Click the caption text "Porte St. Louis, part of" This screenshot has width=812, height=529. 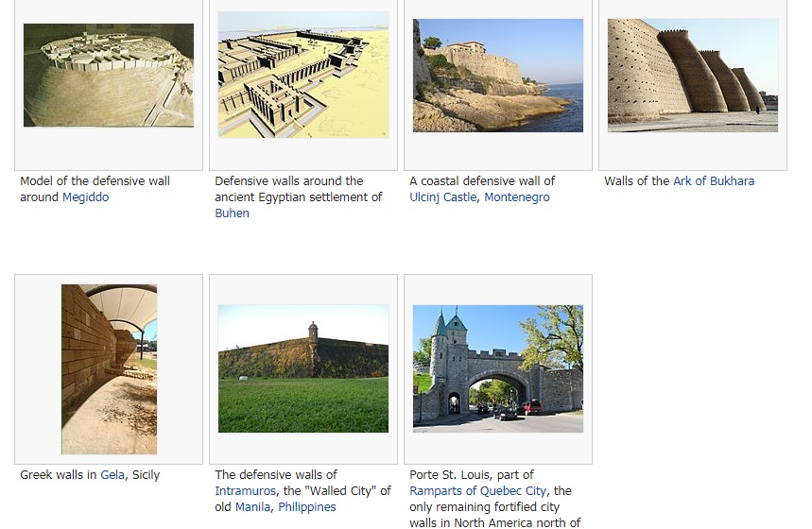[x=472, y=475]
